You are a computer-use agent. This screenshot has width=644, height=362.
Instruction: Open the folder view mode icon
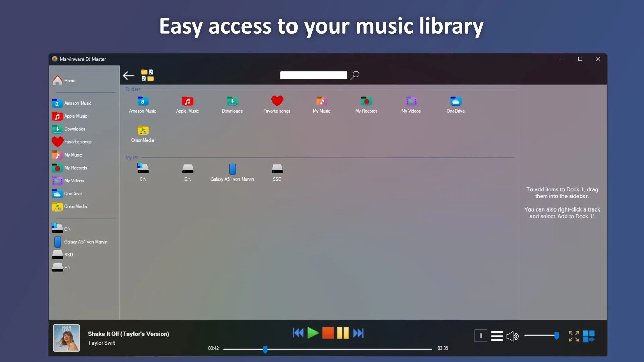tap(147, 75)
